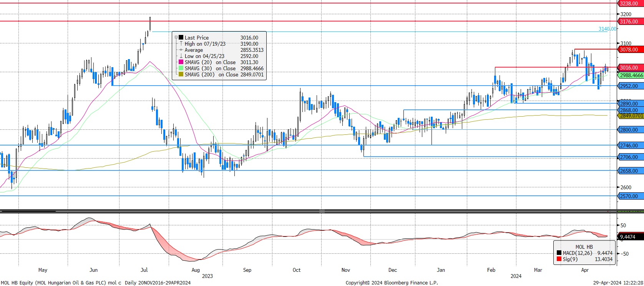Click the 50 label on MACD axis
This screenshot has height=286, width=644.
[623, 225]
